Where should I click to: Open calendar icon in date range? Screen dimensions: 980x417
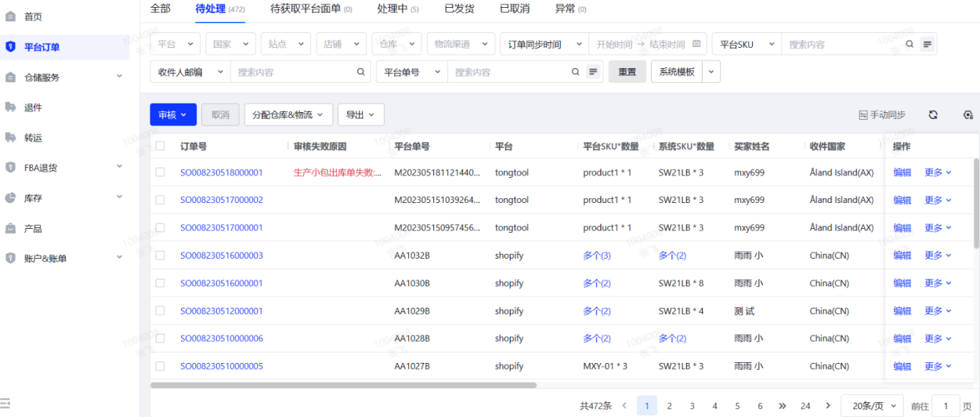(696, 44)
